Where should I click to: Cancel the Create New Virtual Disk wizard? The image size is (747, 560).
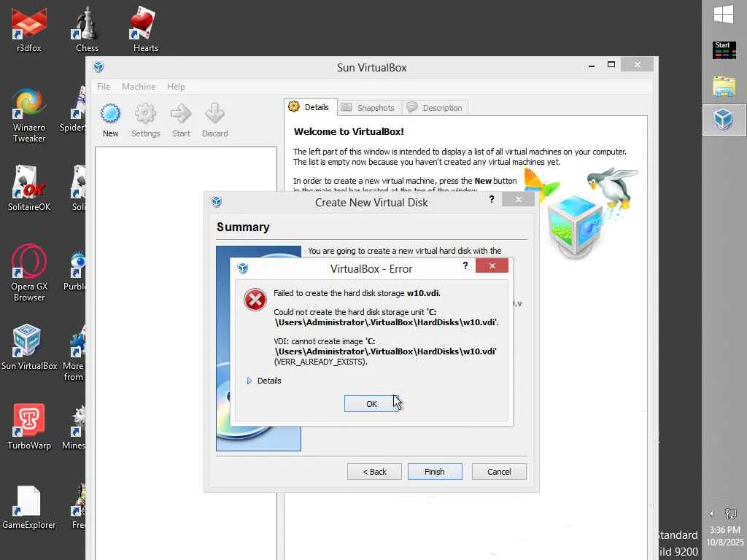[x=499, y=472]
